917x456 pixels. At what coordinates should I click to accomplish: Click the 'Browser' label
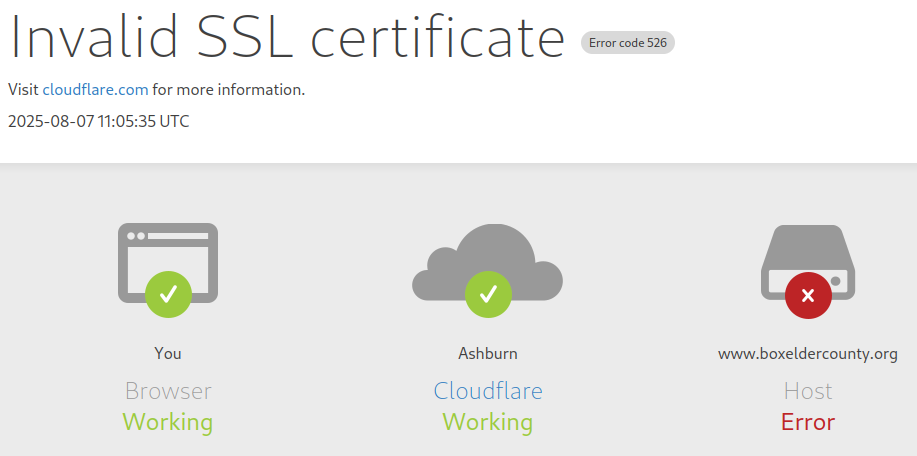(x=168, y=391)
